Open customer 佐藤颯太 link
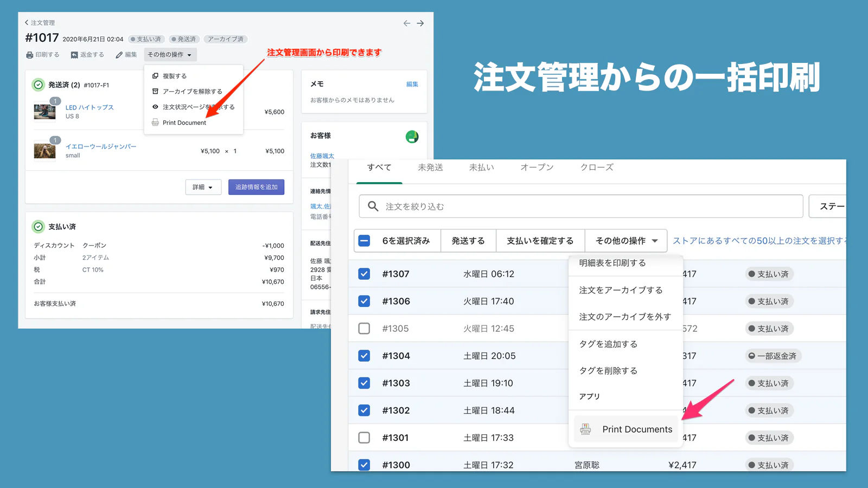 coord(322,156)
